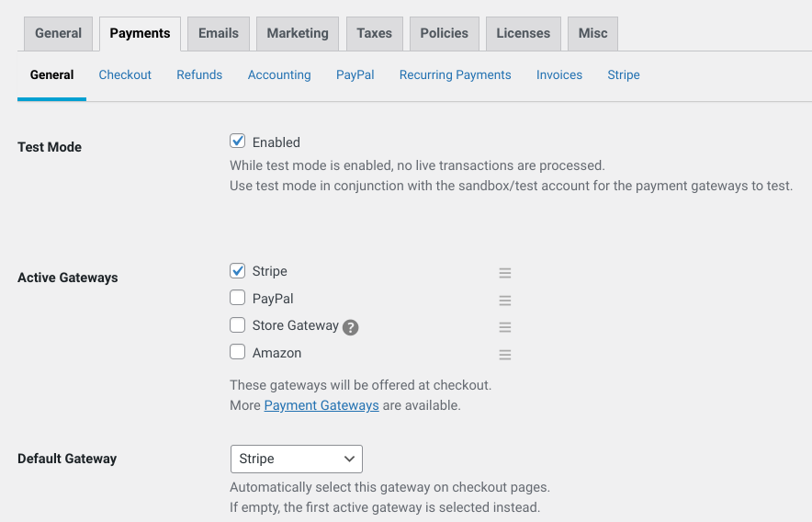Viewport: 812px width, 522px height.
Task: Select the Invoices sub-section
Action: click(559, 74)
